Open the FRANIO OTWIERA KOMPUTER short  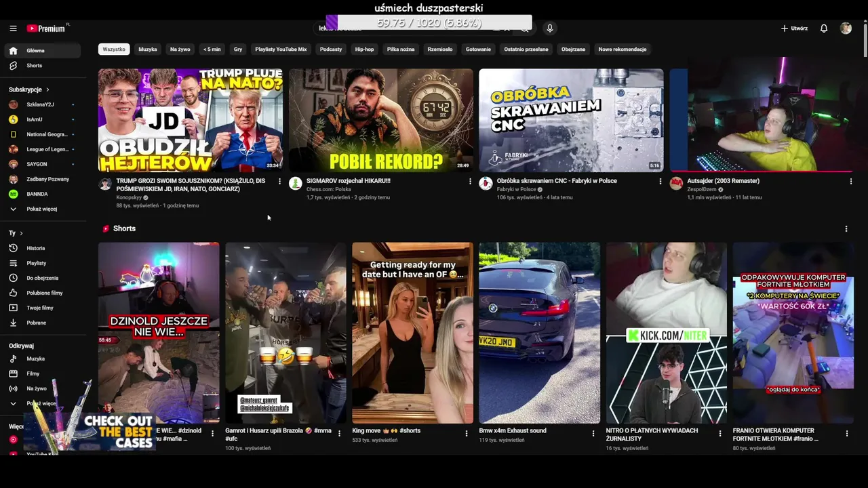click(x=793, y=333)
